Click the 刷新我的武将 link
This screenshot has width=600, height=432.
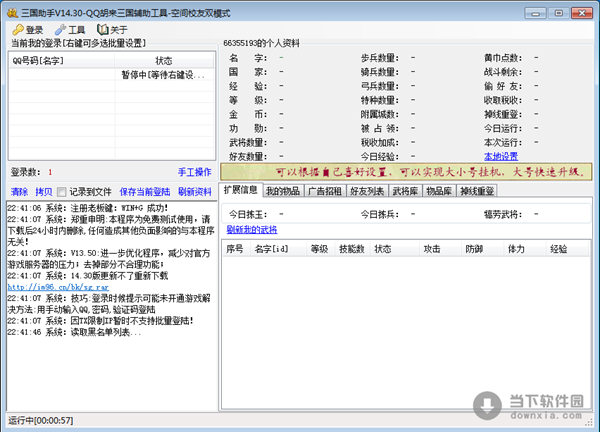tap(252, 230)
